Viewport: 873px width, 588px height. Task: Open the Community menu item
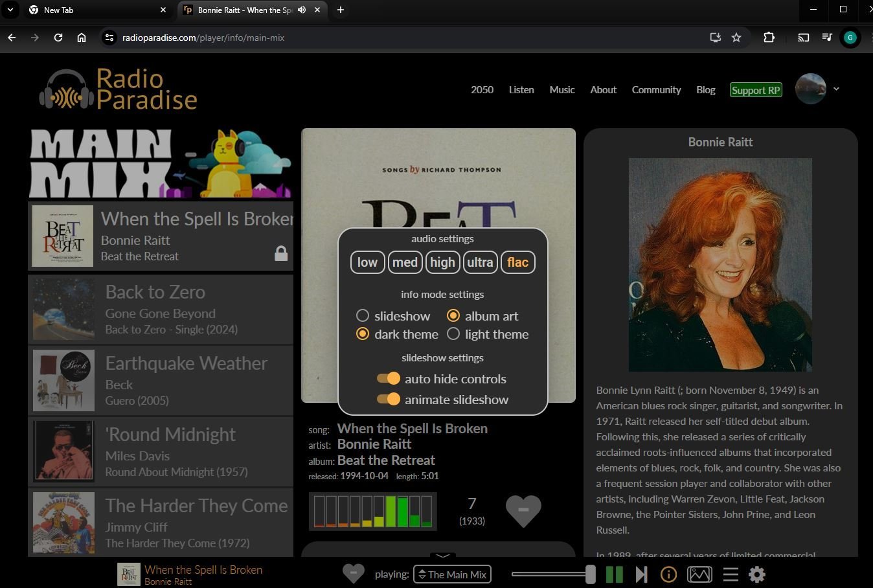(656, 90)
